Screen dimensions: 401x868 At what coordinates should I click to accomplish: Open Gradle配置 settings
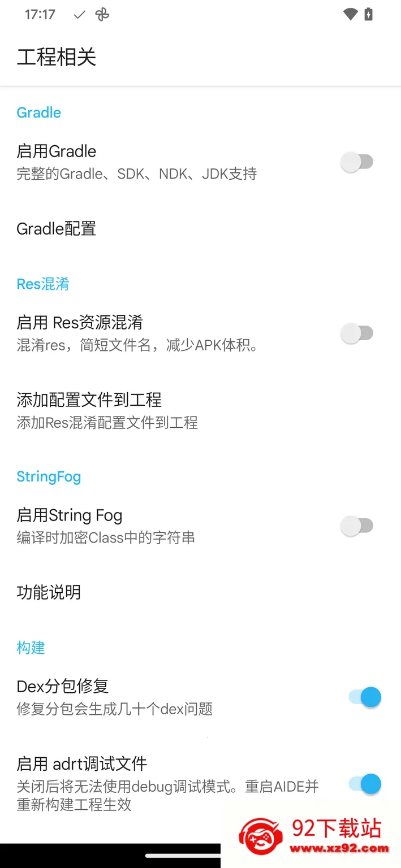(57, 229)
